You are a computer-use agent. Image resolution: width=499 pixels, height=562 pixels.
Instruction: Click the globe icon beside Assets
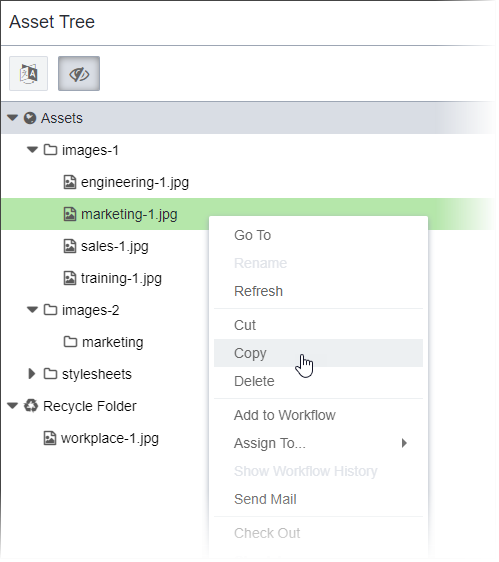(x=30, y=118)
